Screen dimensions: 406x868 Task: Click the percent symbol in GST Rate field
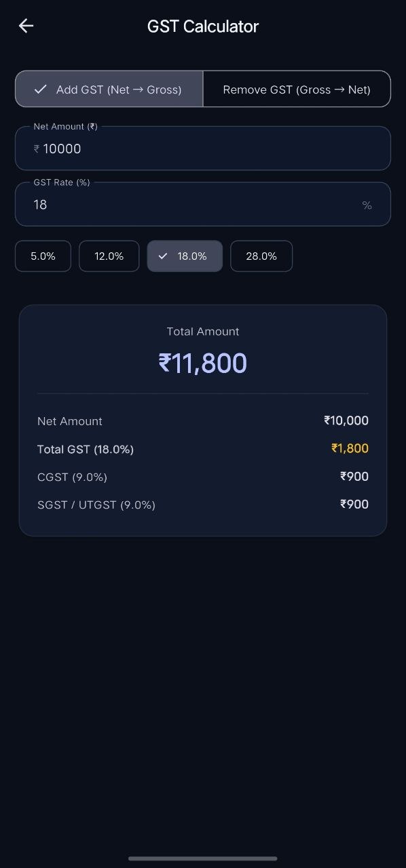[x=367, y=205]
